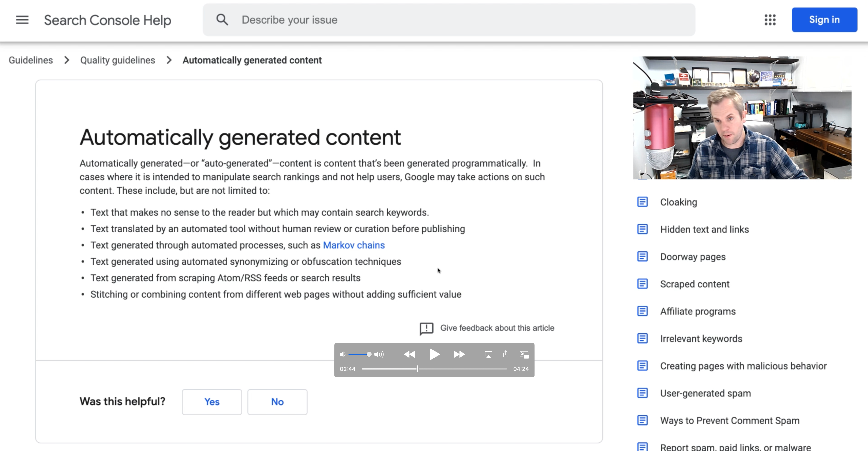Click the max volume speaker icon
Image resolution: width=868 pixels, height=451 pixels.
[379, 354]
